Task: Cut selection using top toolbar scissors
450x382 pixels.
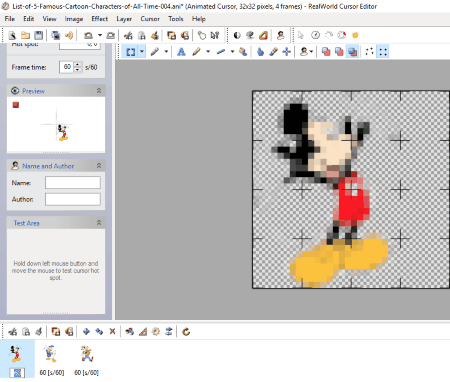Action: (x=128, y=35)
